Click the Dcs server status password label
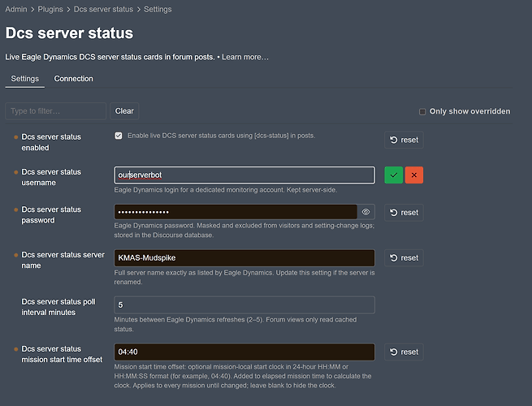This screenshot has height=406, width=532. pos(51,214)
